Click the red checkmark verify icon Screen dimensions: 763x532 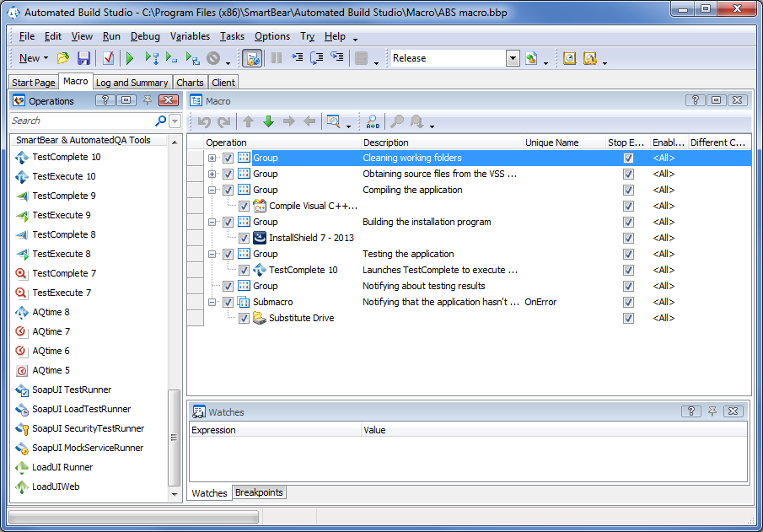(108, 58)
